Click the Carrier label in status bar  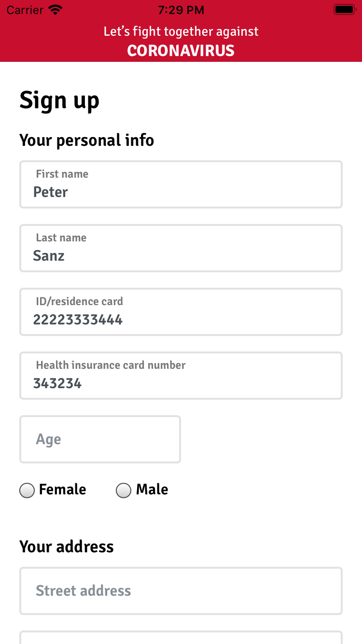[x=24, y=10]
